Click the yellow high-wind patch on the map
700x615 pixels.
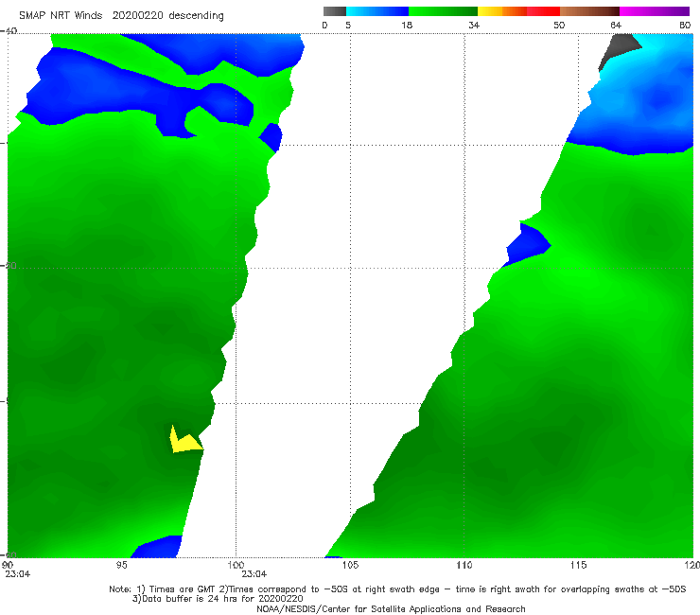point(183,443)
